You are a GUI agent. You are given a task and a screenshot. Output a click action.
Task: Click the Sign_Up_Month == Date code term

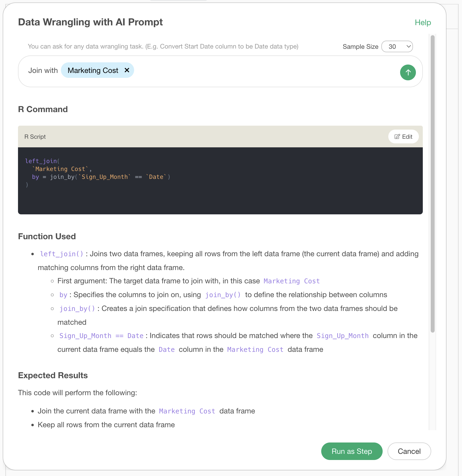click(x=101, y=336)
